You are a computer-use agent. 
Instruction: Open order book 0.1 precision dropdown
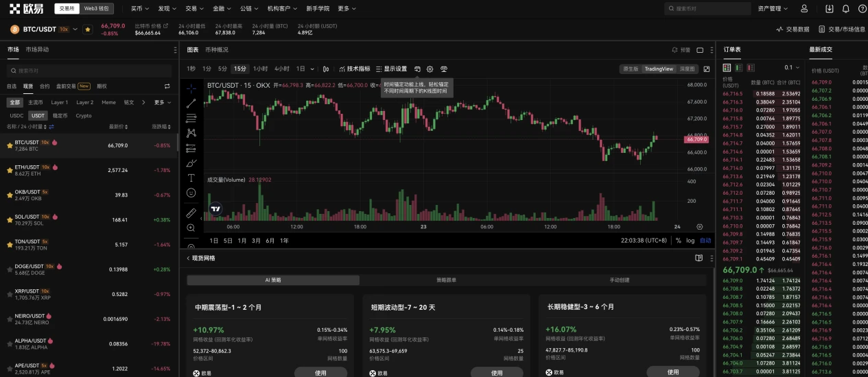[x=792, y=68]
